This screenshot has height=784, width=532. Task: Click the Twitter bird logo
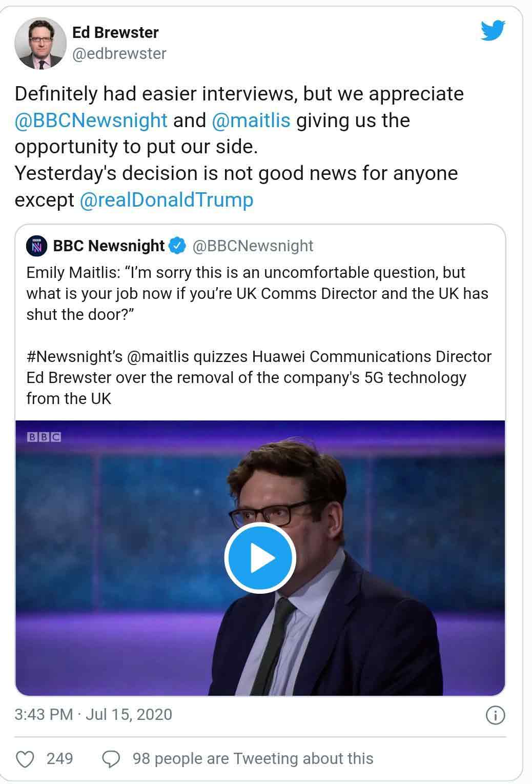[x=493, y=31]
